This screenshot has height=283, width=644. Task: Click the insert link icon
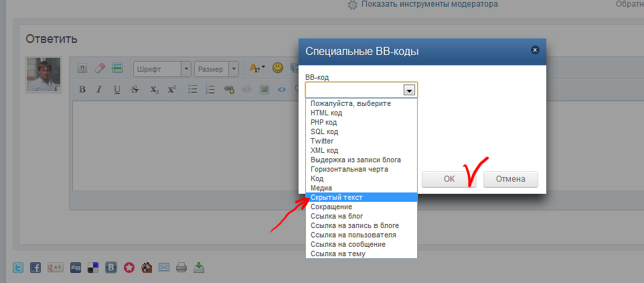[x=229, y=89]
